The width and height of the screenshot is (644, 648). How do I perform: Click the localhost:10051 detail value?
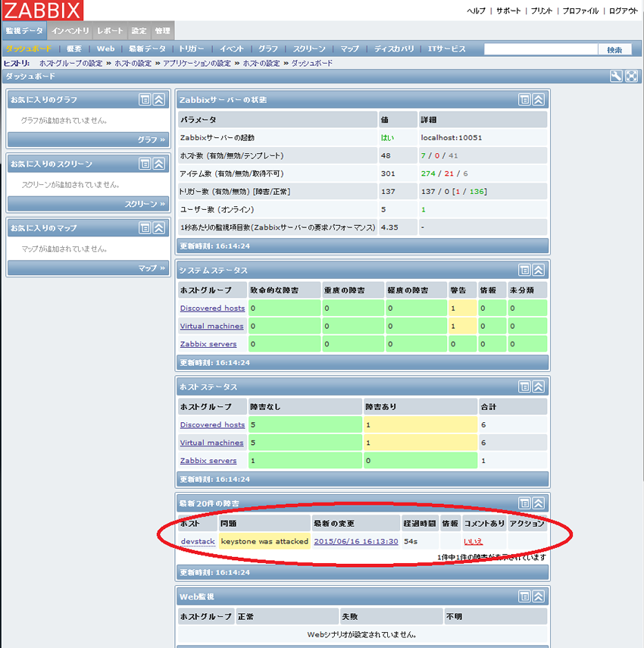click(451, 138)
